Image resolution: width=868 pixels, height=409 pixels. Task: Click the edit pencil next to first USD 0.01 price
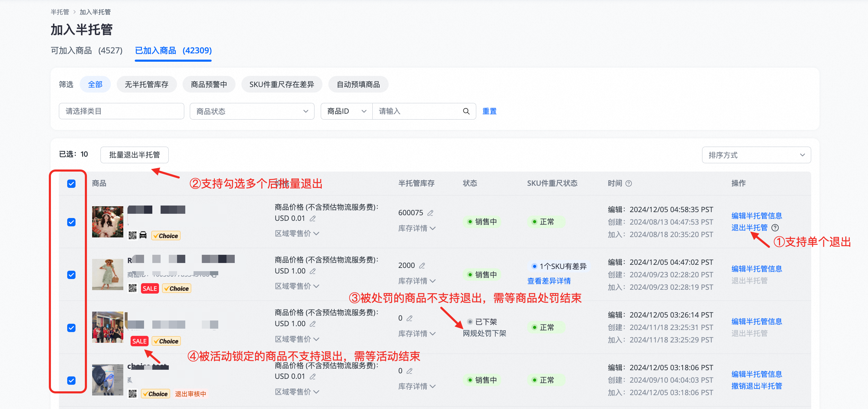[x=312, y=218]
